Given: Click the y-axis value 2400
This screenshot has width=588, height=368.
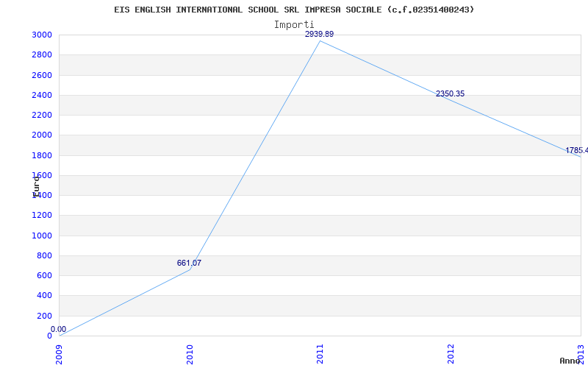Looking at the screenshot, I should pos(43,95).
